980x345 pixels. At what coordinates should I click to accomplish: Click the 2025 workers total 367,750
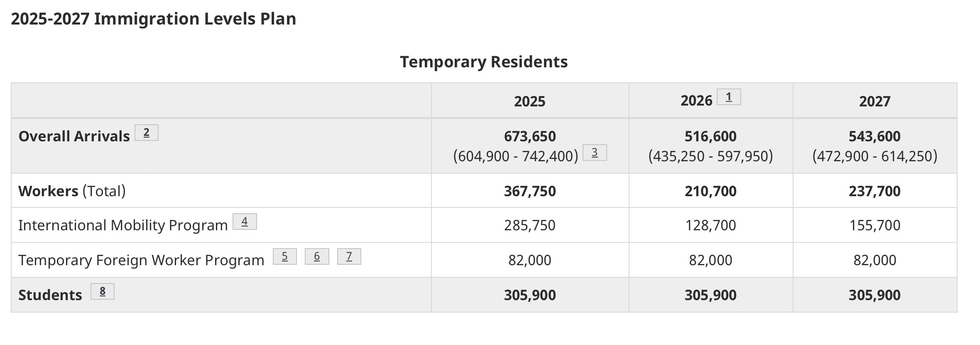coord(530,191)
